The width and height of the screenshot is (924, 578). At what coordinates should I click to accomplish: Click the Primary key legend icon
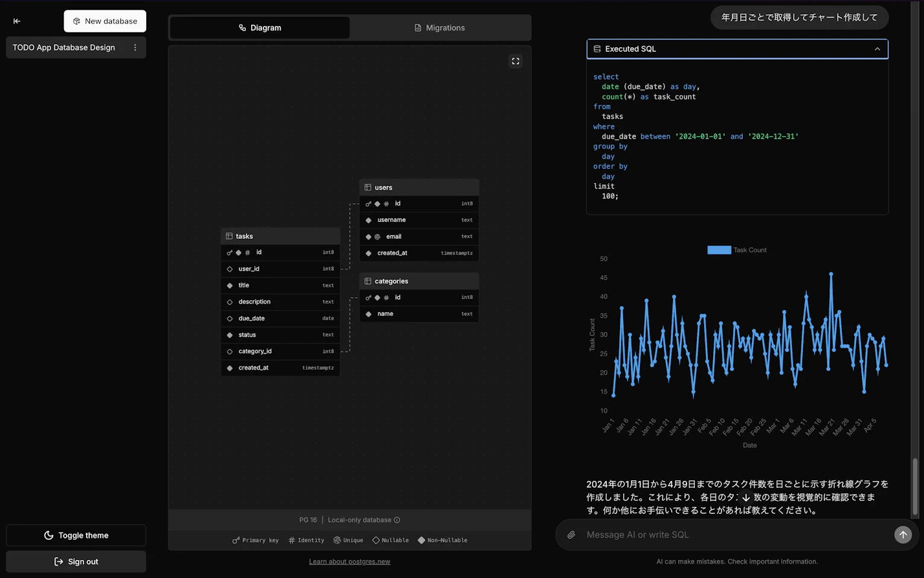[236, 540]
